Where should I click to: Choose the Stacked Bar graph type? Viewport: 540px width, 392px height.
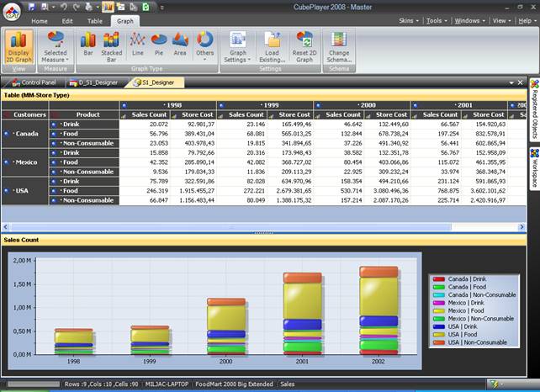pos(112,47)
